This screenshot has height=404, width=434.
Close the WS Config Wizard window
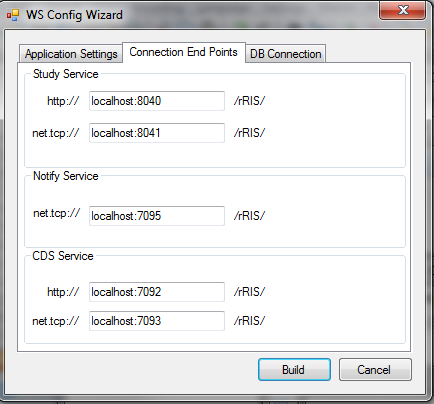click(x=402, y=10)
